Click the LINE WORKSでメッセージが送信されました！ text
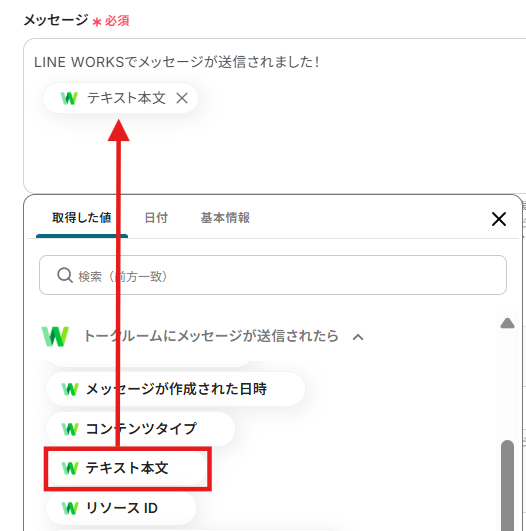This screenshot has height=531, width=526. point(177,62)
